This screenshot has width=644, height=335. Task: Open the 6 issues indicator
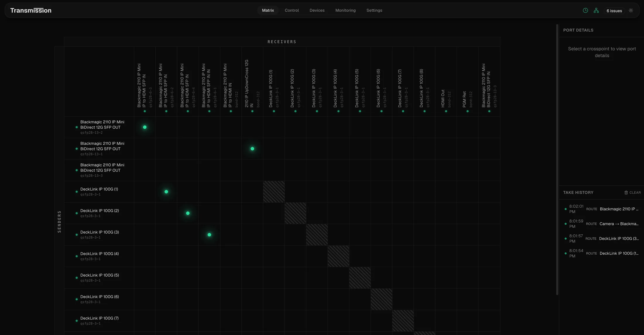(614, 11)
